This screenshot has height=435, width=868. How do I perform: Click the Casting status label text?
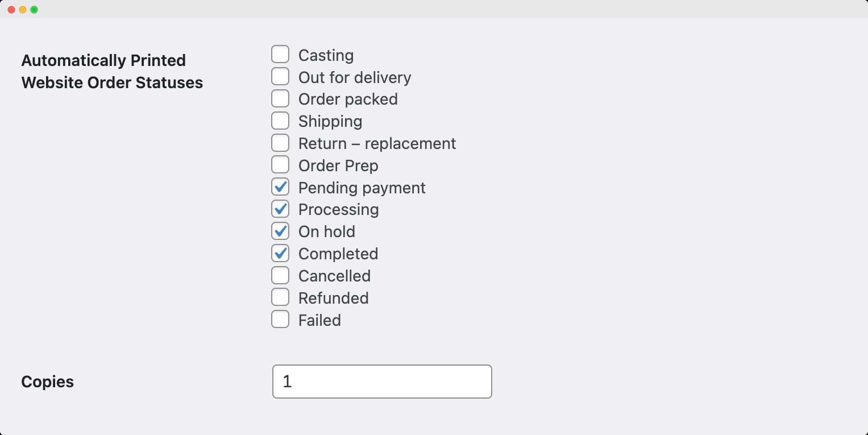(326, 55)
